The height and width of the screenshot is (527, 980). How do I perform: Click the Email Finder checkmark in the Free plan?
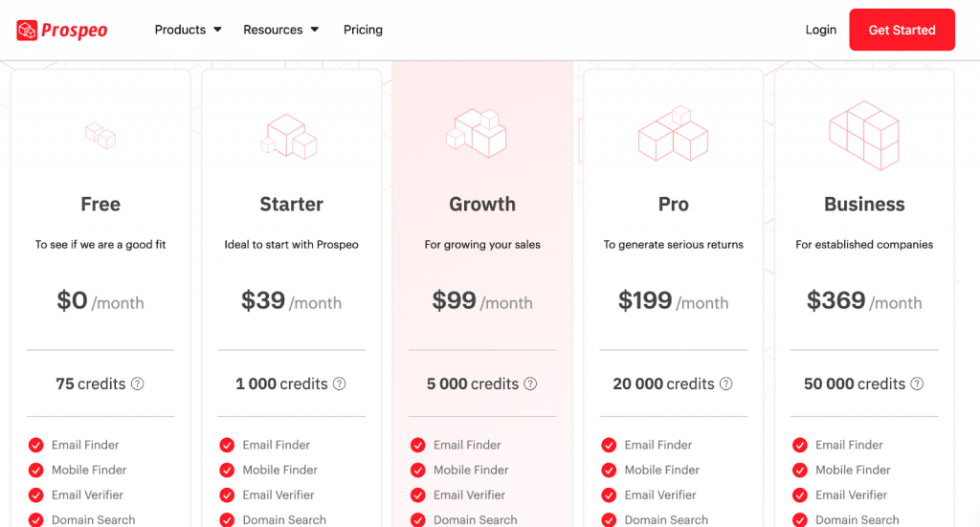(36, 445)
